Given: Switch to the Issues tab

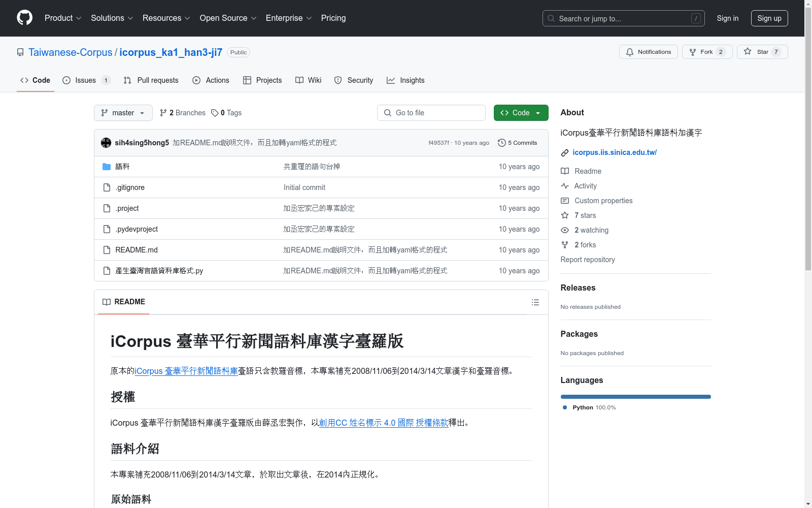Looking at the screenshot, I should pyautogui.click(x=86, y=80).
